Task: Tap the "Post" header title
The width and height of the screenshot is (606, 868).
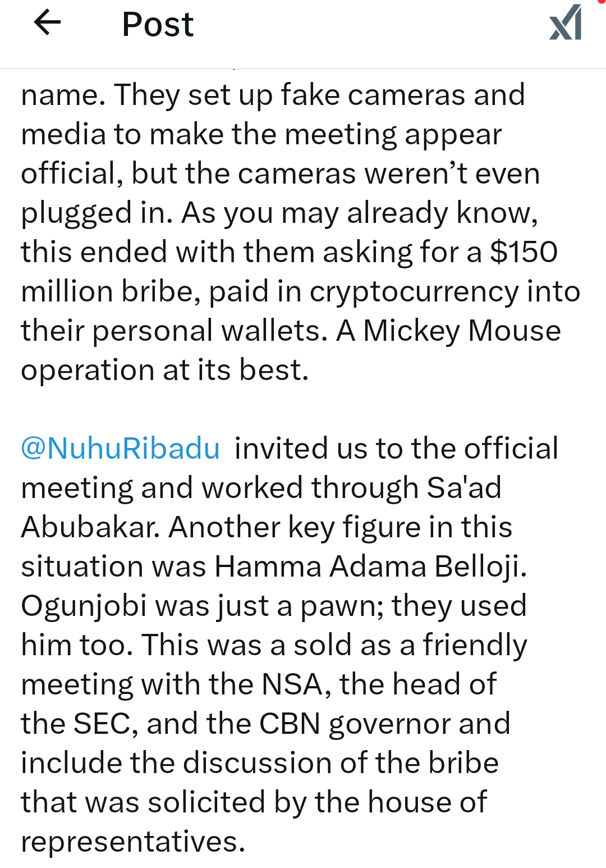Action: click(158, 25)
